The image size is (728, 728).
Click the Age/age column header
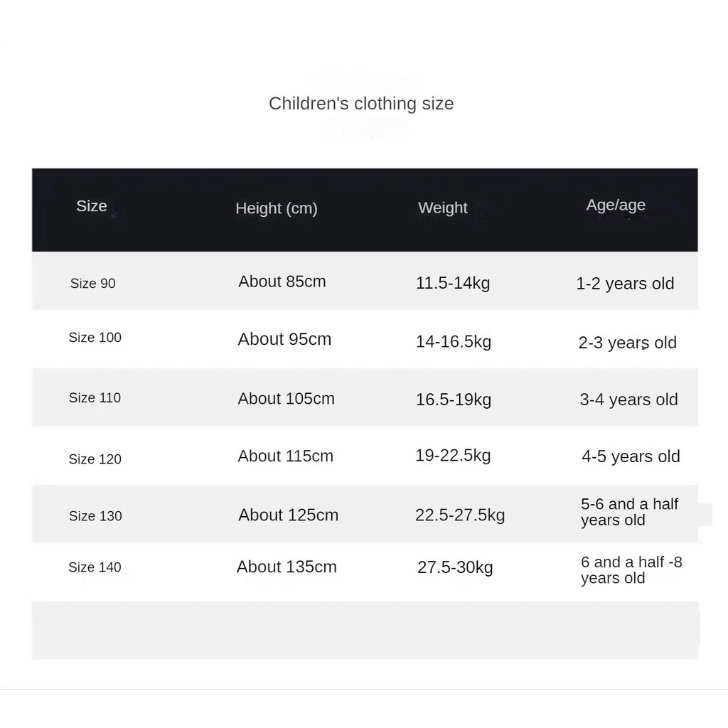(616, 205)
